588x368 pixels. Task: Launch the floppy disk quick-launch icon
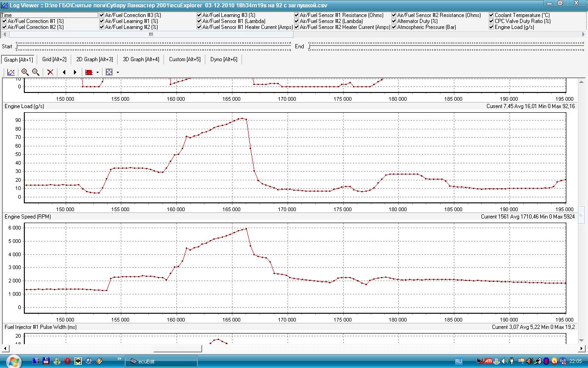[x=46, y=361]
